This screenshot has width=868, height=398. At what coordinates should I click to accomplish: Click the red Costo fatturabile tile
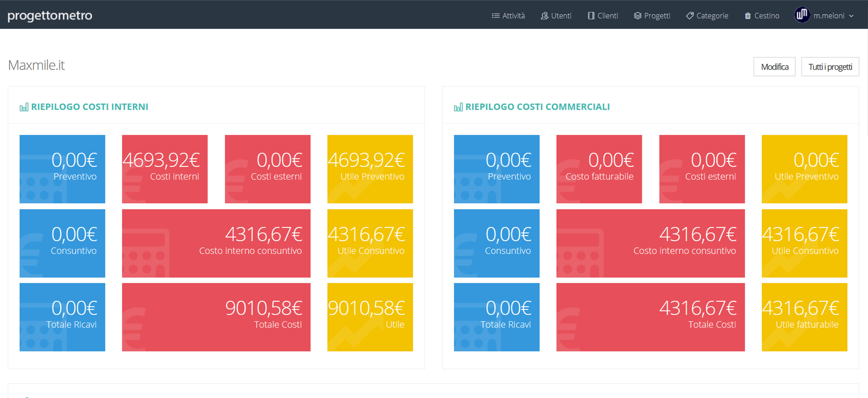point(599,169)
